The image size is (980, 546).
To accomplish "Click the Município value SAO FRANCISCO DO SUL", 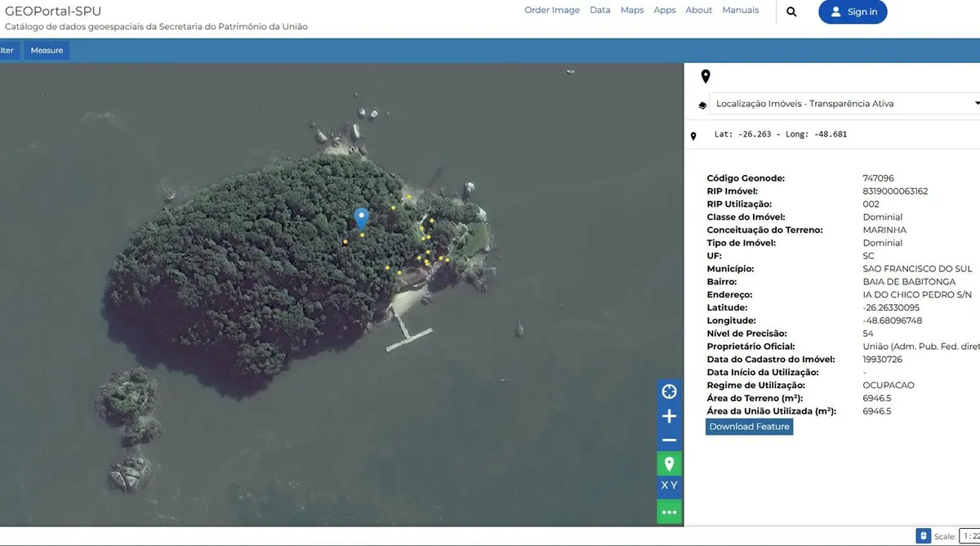I will click(917, 269).
